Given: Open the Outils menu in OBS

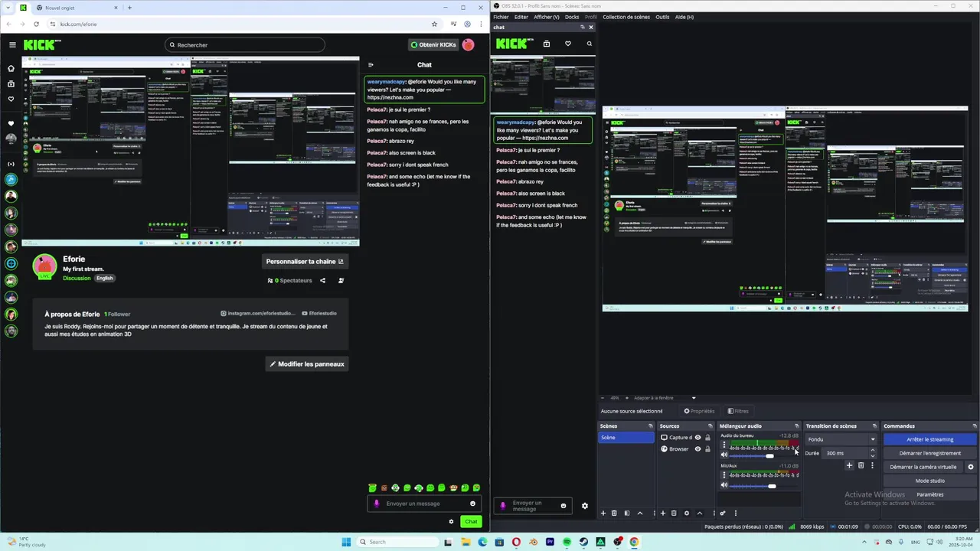Looking at the screenshot, I should click(x=662, y=17).
